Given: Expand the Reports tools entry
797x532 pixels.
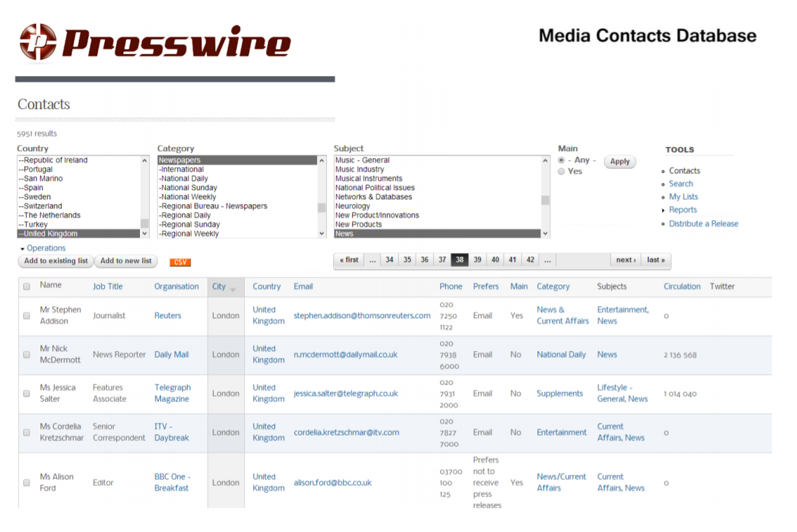Looking at the screenshot, I should [x=683, y=210].
